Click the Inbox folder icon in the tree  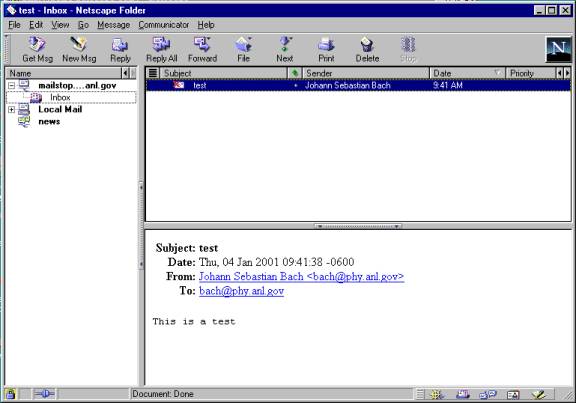tap(36, 97)
